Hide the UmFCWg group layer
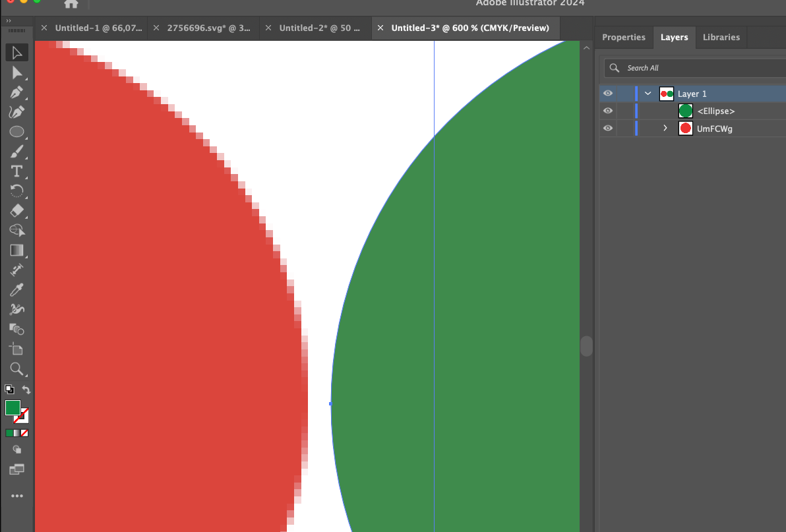The width and height of the screenshot is (786, 532). pos(608,129)
